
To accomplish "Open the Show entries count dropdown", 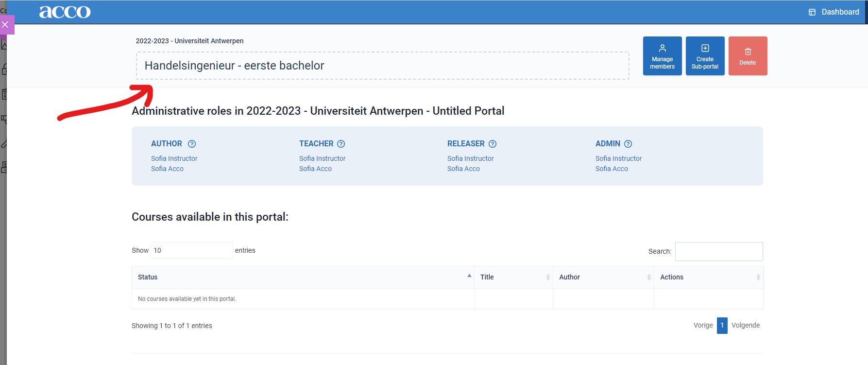I will (192, 250).
